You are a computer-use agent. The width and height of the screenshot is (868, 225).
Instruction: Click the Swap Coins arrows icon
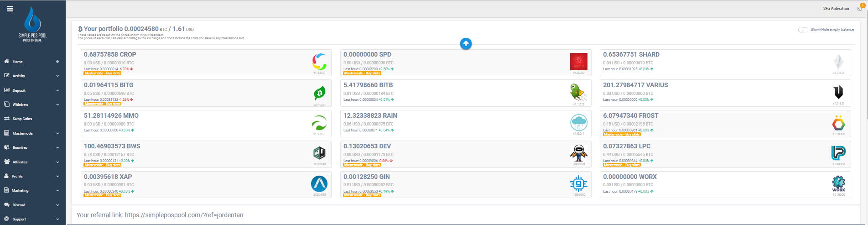click(x=6, y=118)
